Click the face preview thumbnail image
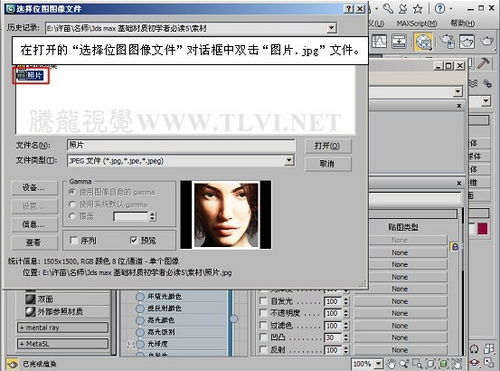 click(226, 215)
